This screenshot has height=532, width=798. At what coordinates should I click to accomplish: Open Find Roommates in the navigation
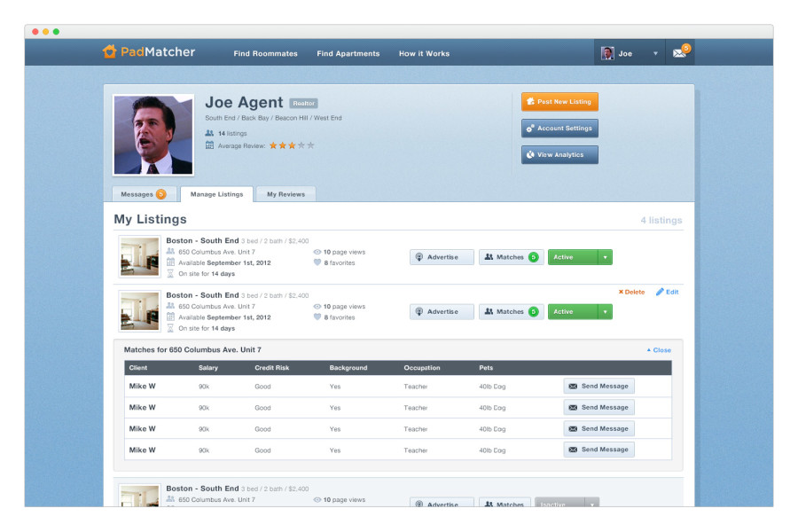266,53
